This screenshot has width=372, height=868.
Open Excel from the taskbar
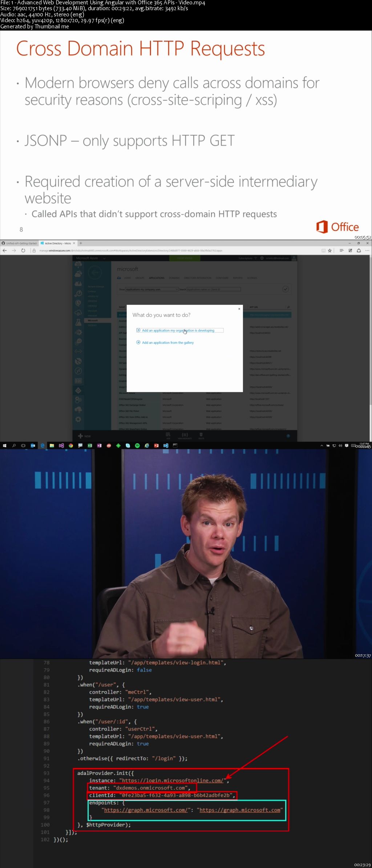coord(90,445)
